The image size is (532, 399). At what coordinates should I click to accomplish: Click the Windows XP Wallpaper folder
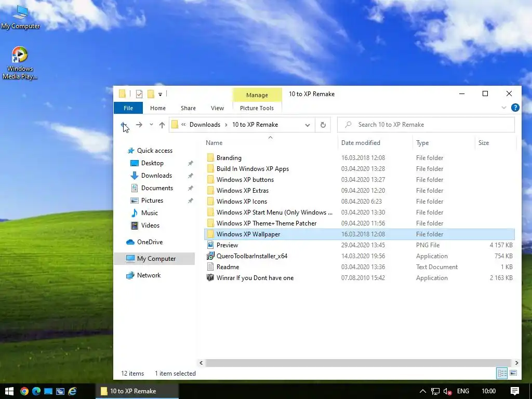[x=360, y=234]
